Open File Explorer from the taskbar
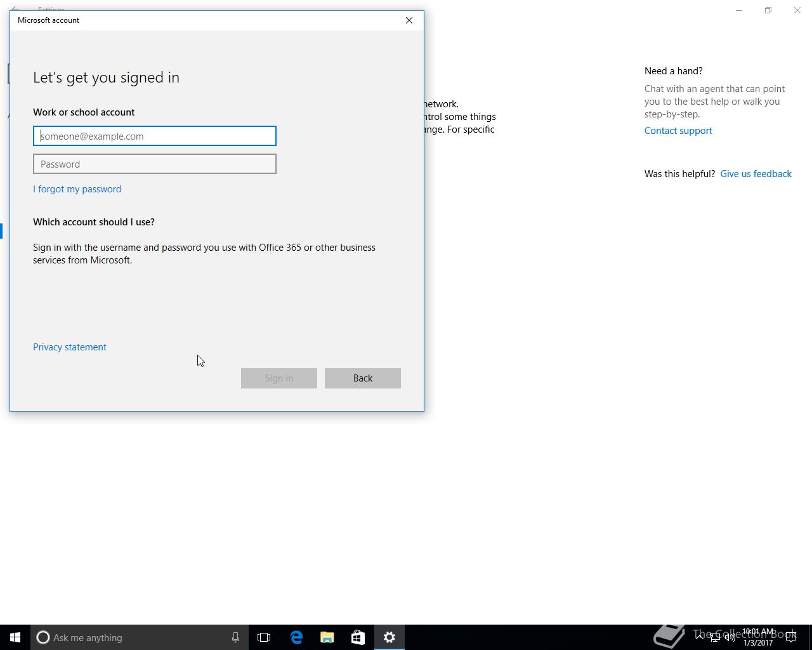Screen dimensions: 812x650 pyautogui.click(x=327, y=637)
